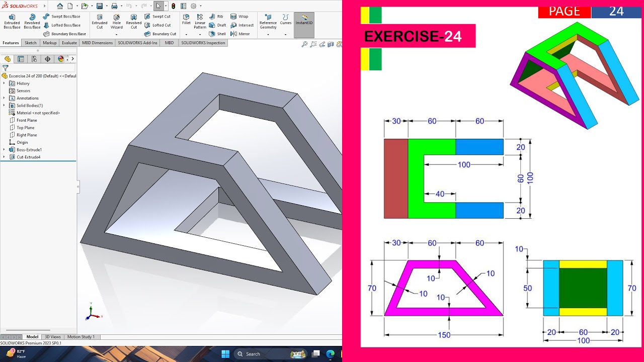
Task: Select the Revolved Boss/Base tool
Action: pyautogui.click(x=32, y=22)
